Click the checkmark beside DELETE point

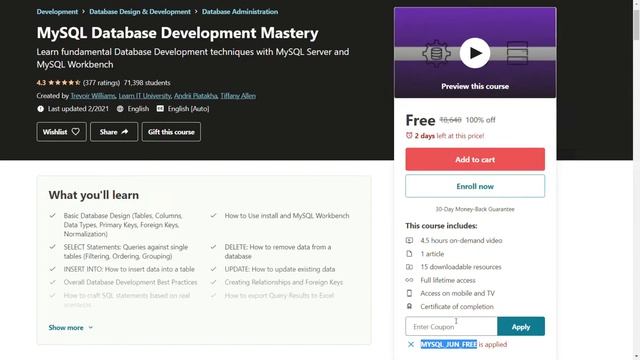[x=213, y=247]
